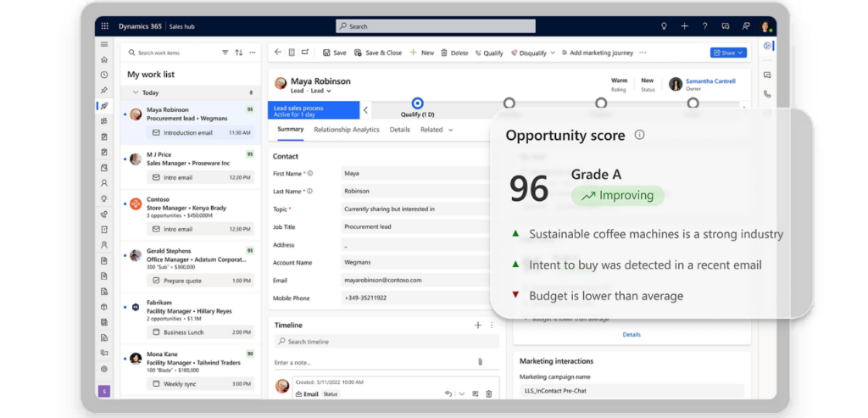
Task: Open Gerald Stephens Prepare quote activity
Action: [x=201, y=281]
